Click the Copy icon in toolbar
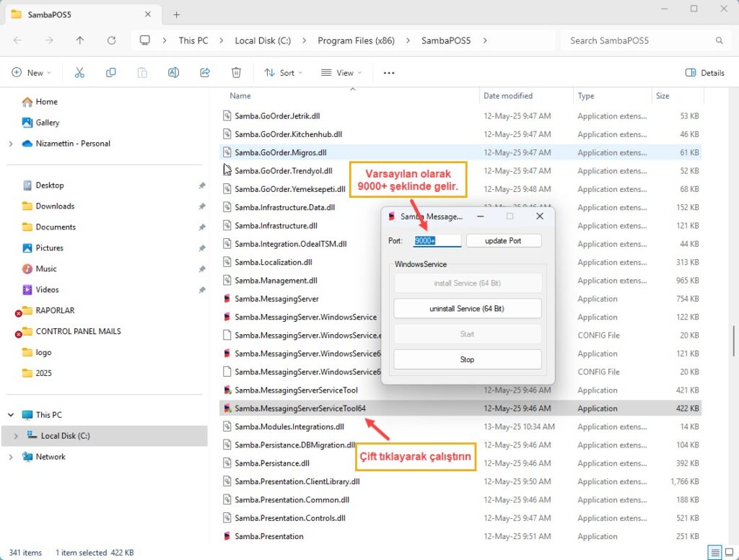This screenshot has height=560, width=739. coord(110,73)
